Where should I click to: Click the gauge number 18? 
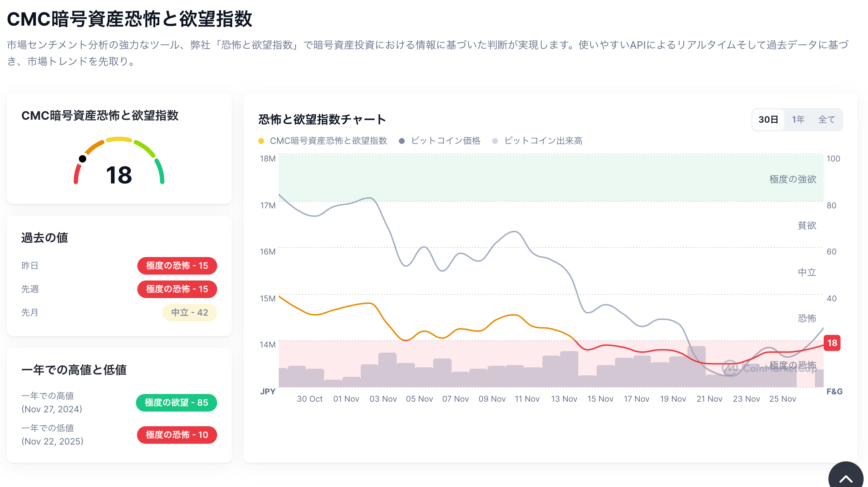119,175
